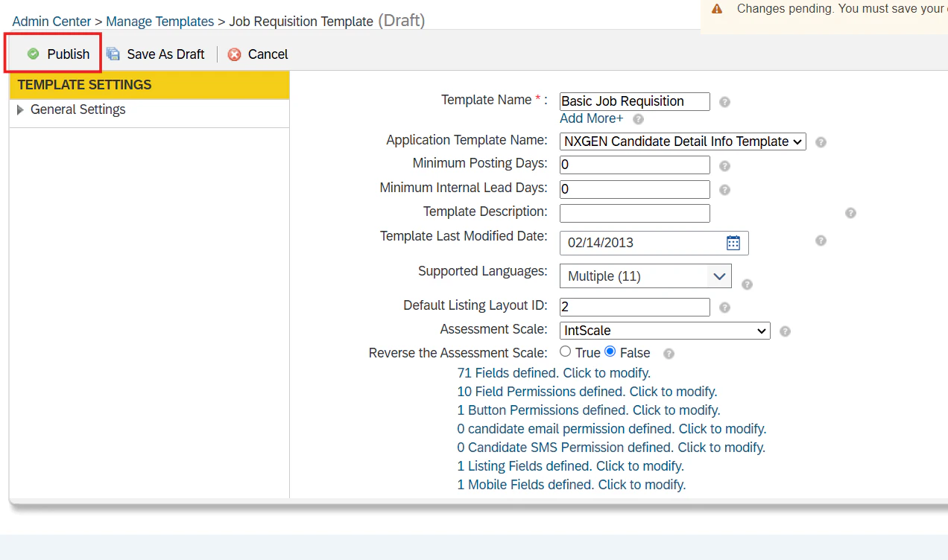Viewport: 948px width, 560px height.
Task: Click the Save As Draft disk icon
Action: point(113,54)
